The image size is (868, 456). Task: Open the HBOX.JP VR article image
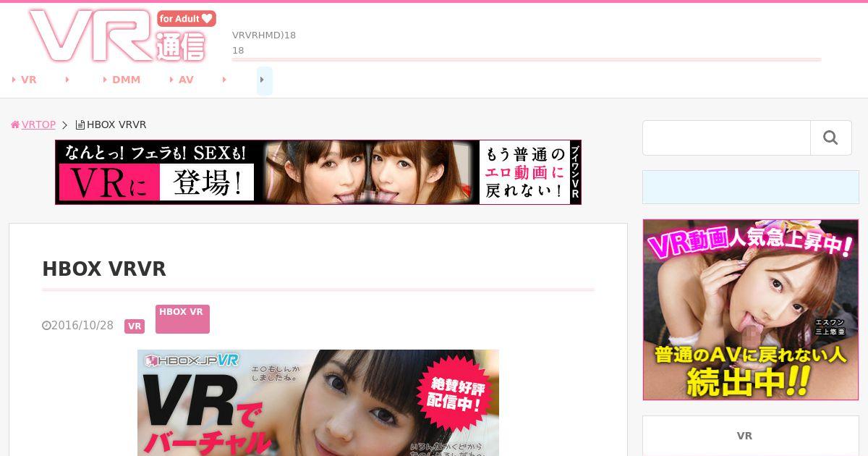[318, 402]
